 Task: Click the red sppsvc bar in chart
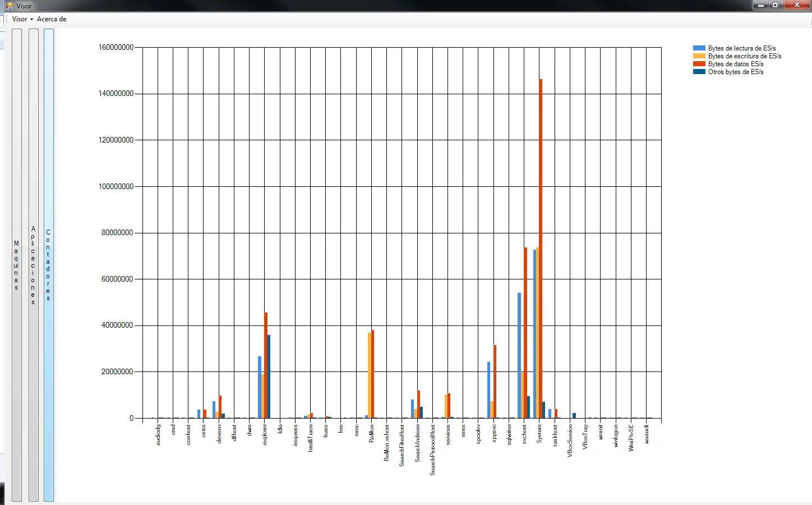495,382
